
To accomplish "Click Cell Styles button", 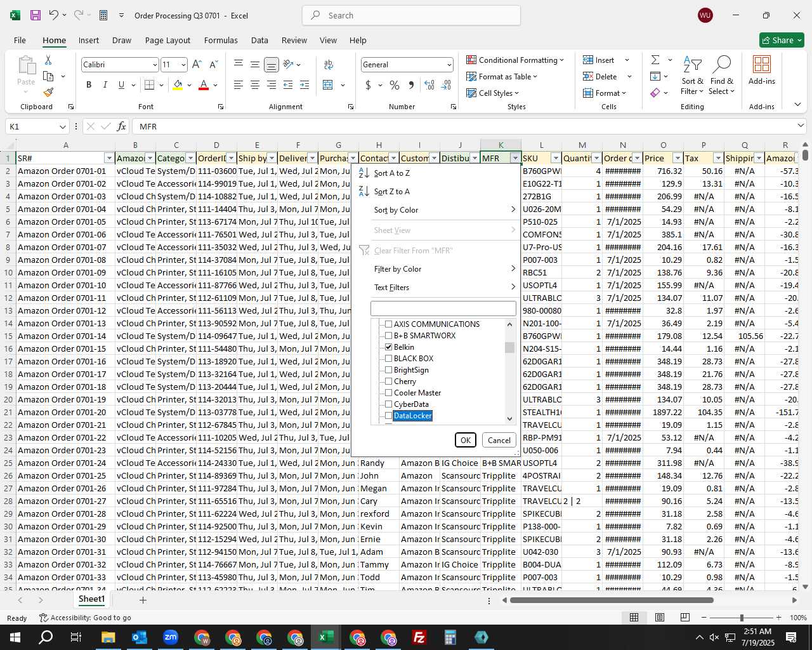I will pyautogui.click(x=493, y=93).
